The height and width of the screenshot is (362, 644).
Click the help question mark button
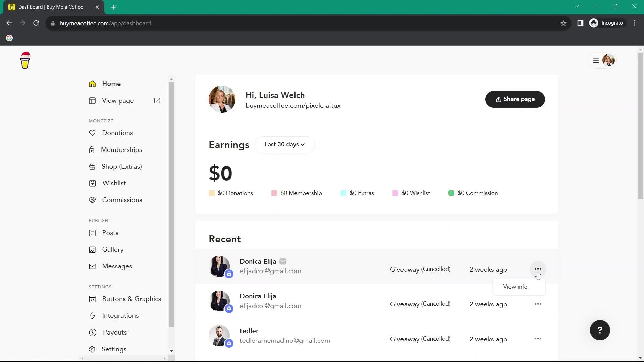(x=600, y=330)
